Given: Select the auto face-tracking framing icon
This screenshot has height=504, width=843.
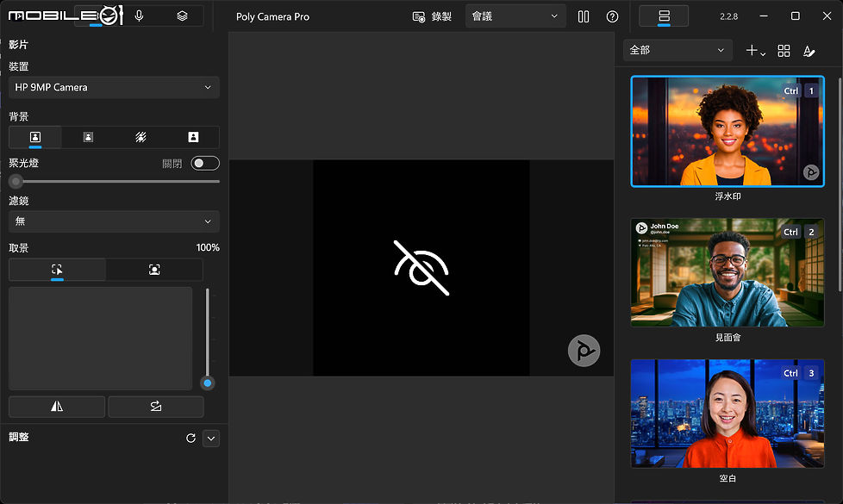Looking at the screenshot, I should click(x=154, y=269).
